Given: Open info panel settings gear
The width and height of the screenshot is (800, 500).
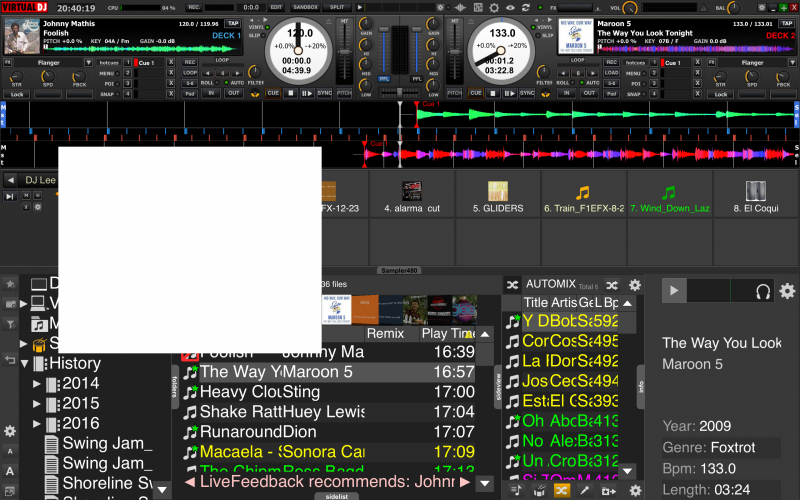Looking at the screenshot, I should [787, 291].
